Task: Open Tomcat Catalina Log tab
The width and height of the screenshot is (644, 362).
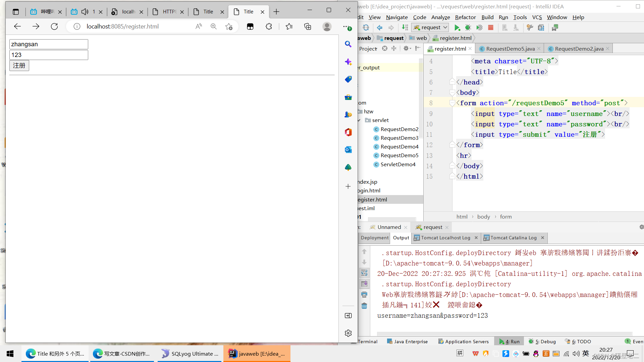Action: pyautogui.click(x=513, y=238)
